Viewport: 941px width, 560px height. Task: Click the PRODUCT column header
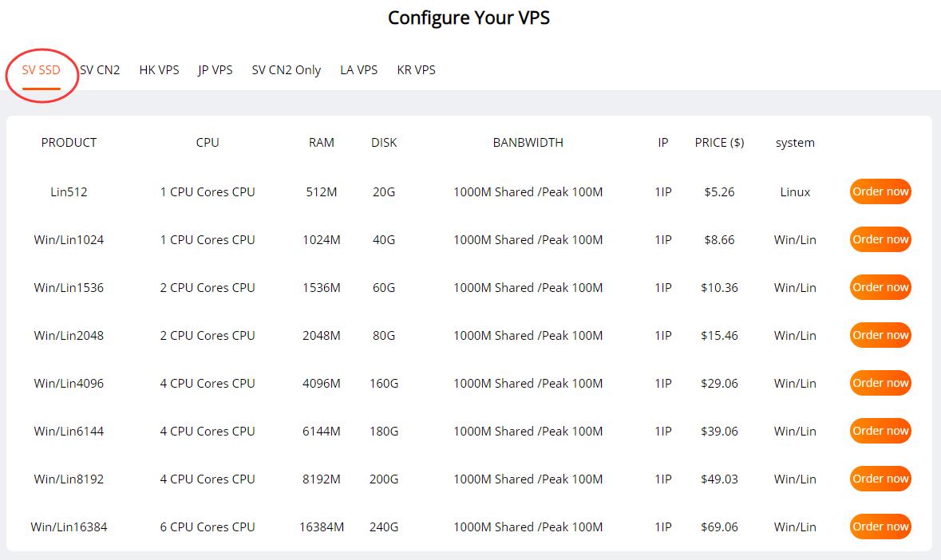[x=69, y=143]
